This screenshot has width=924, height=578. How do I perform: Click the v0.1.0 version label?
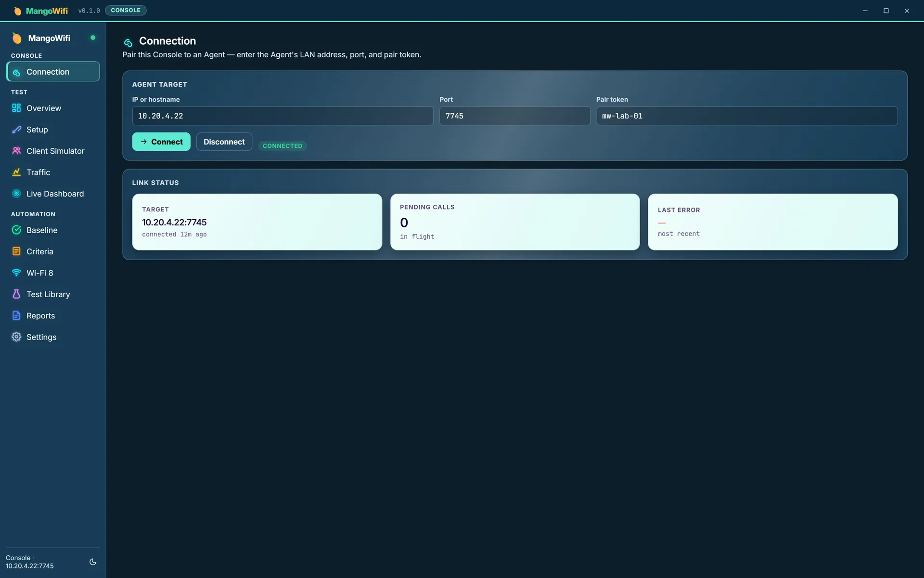[x=89, y=11]
